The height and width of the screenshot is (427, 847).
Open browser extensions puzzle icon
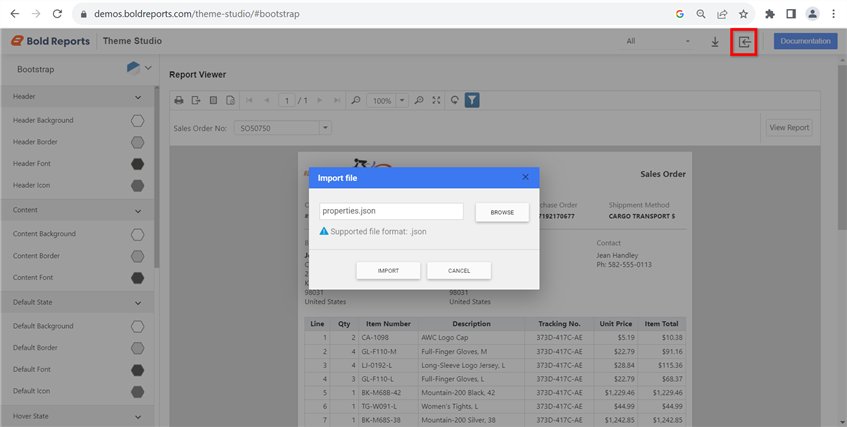tap(770, 14)
